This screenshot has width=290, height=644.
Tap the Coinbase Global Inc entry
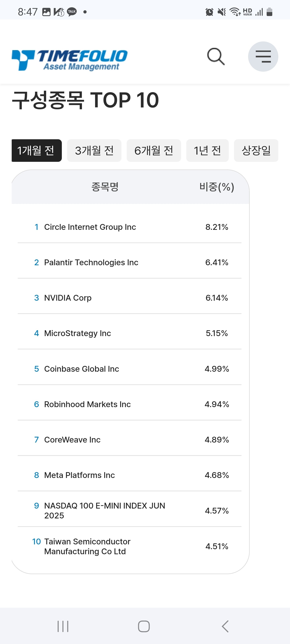(x=82, y=369)
